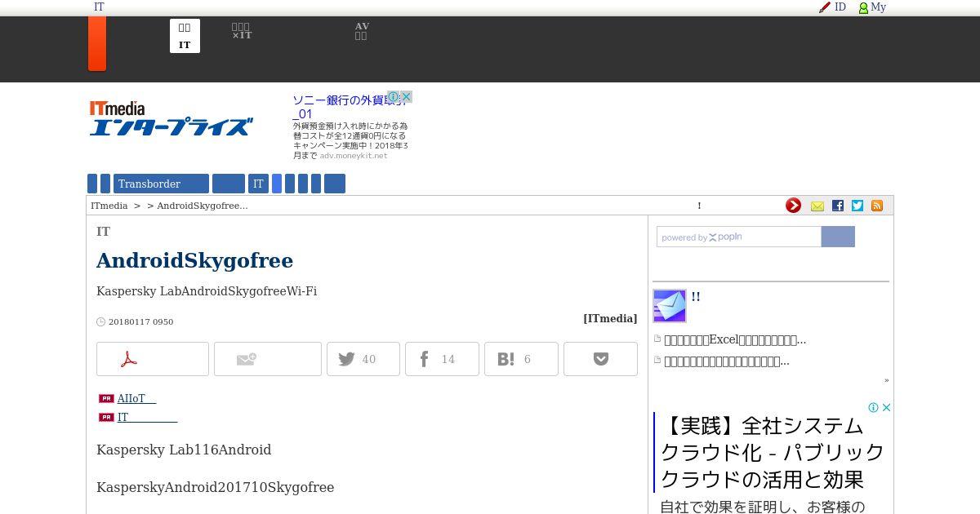980x514 pixels.
Task: Click the IT category label above headline
Action: tap(103, 232)
